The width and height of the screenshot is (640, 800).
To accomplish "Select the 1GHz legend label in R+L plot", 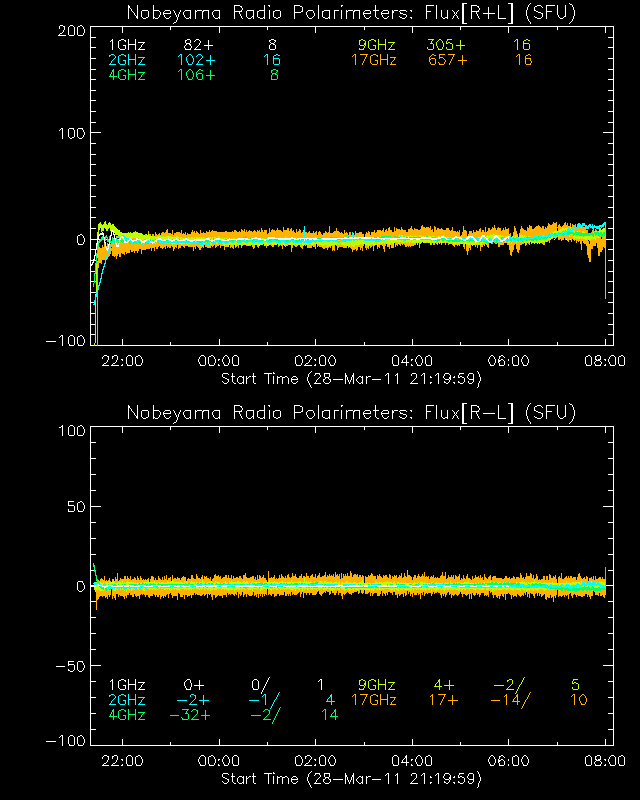I will coord(127,46).
